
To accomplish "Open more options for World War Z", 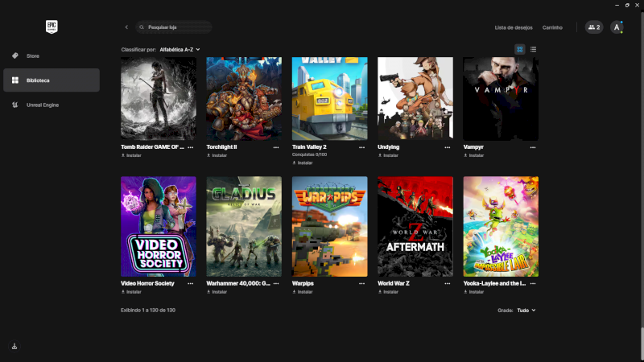I will point(448,284).
